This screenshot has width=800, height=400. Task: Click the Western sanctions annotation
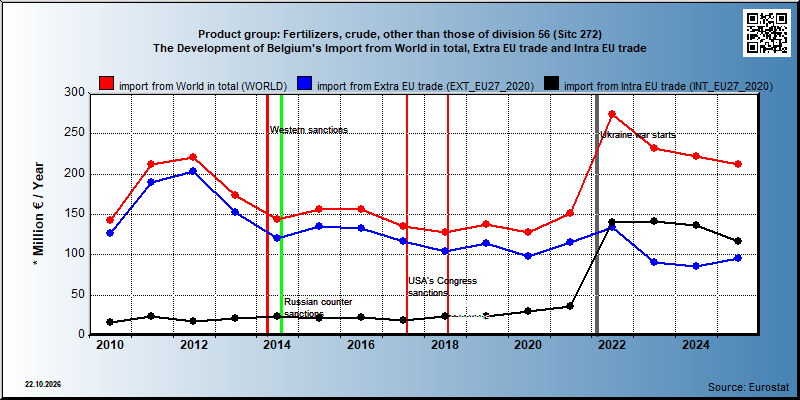(309, 130)
